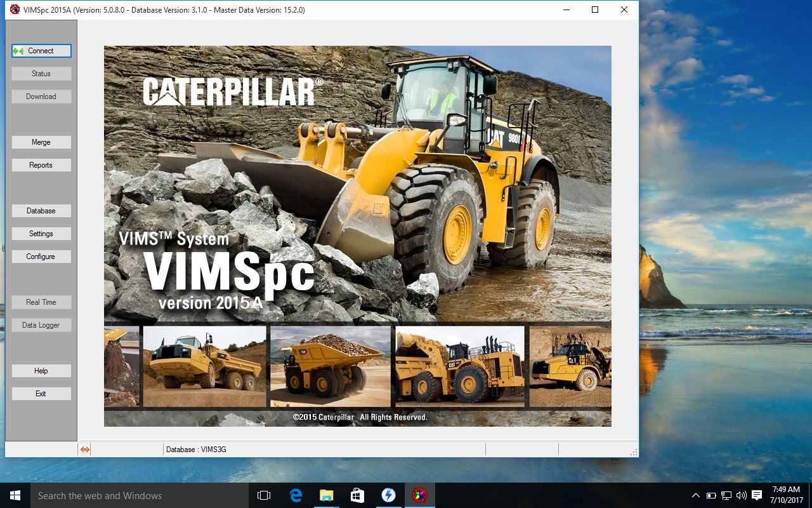Close the VIMSpc window
The image size is (812, 508).
[624, 10]
